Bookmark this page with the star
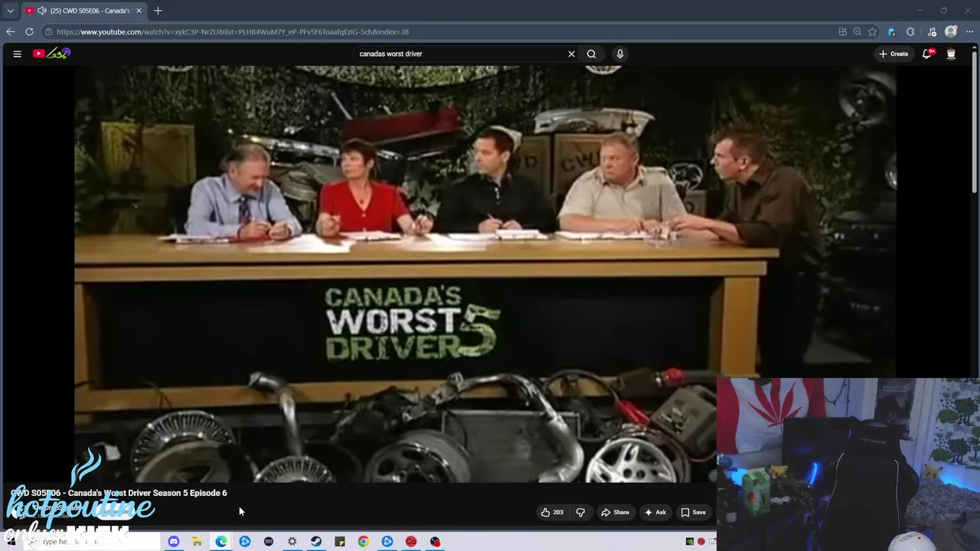 pos(872,32)
